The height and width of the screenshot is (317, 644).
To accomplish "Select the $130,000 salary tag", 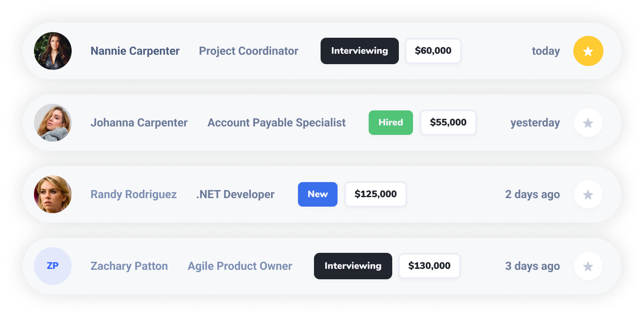I will click(429, 266).
